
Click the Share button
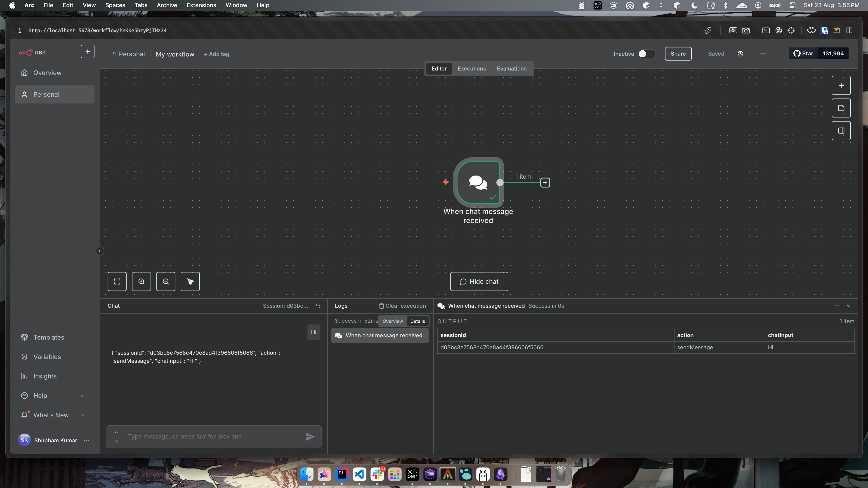678,54
